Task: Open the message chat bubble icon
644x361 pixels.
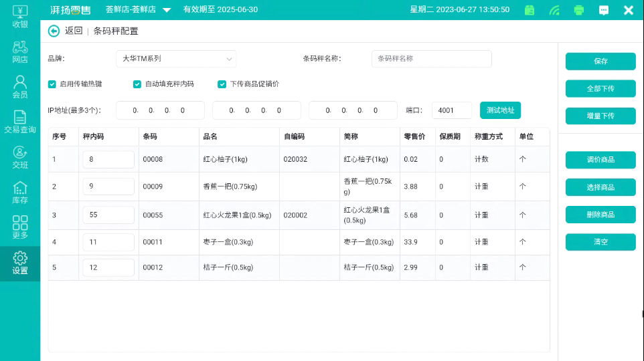Action: point(604,10)
